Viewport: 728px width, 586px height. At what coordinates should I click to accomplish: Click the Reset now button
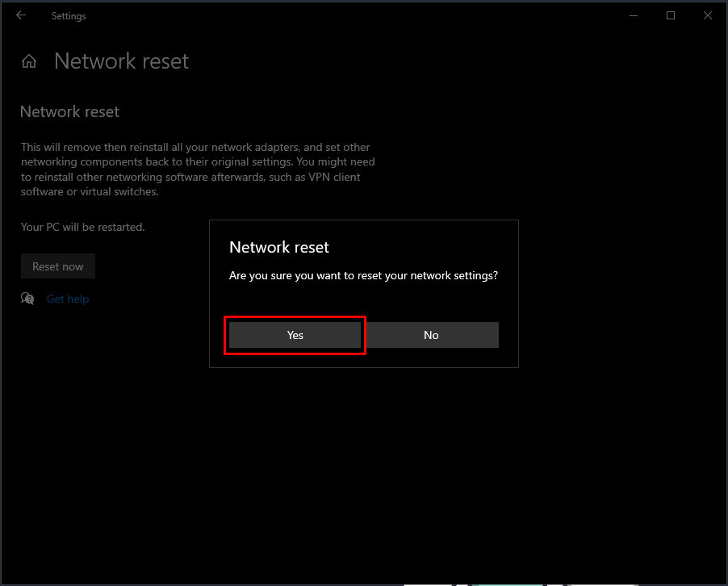point(57,266)
